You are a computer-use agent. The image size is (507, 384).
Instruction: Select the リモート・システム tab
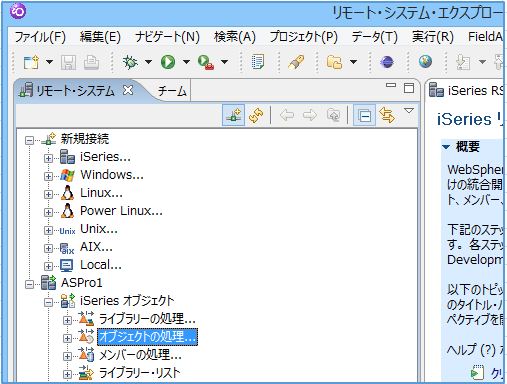point(75,91)
